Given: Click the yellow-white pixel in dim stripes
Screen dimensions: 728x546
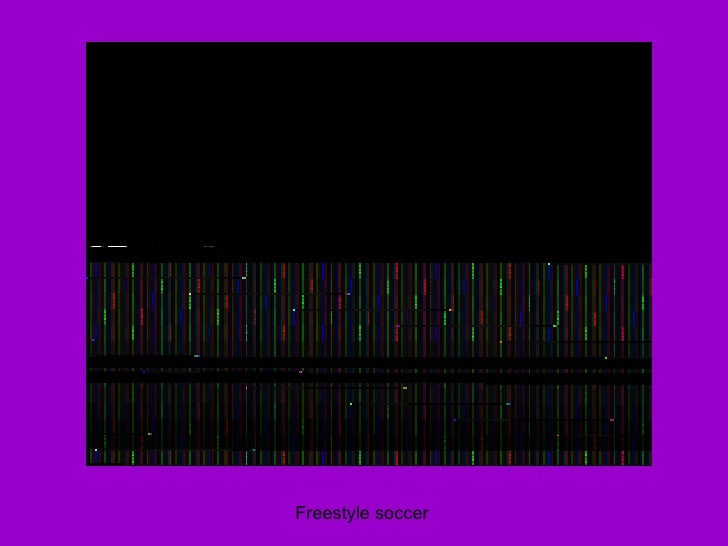Looking at the screenshot, I should [405, 388].
